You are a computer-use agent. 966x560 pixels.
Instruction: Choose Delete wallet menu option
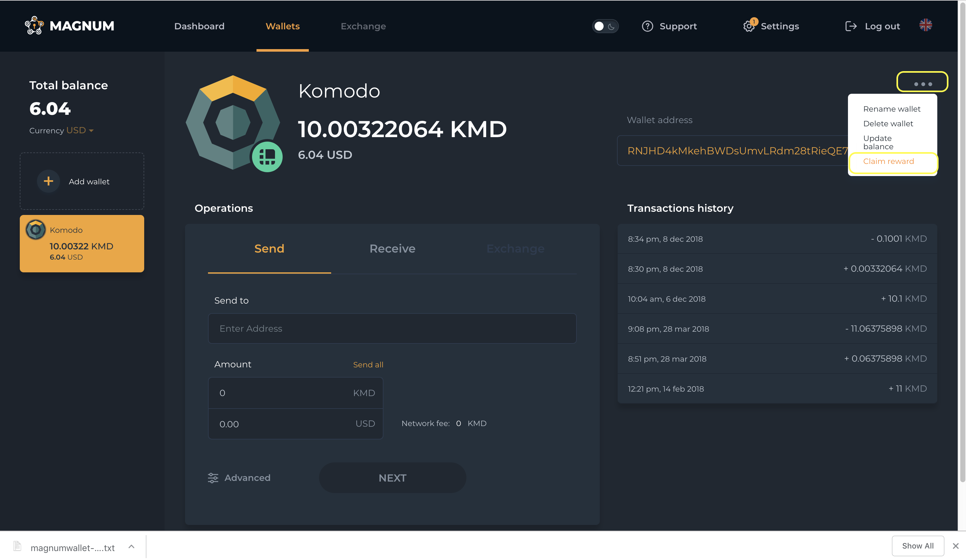click(888, 123)
